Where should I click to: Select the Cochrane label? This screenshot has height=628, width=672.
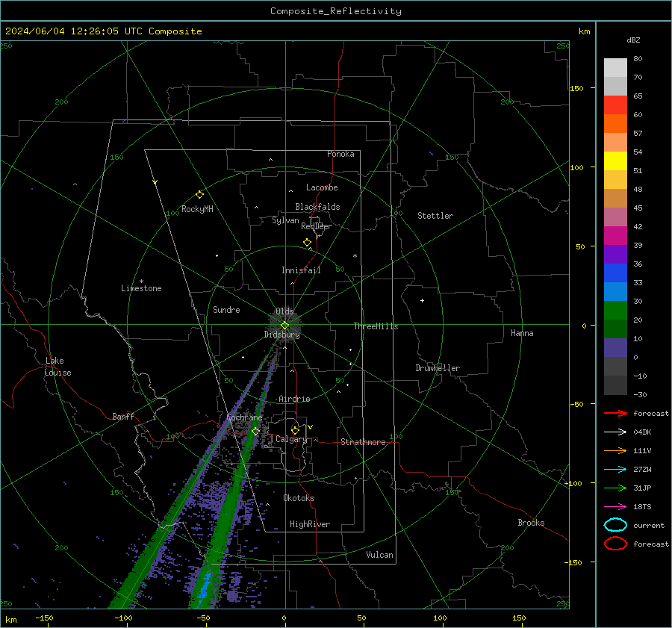[244, 417]
